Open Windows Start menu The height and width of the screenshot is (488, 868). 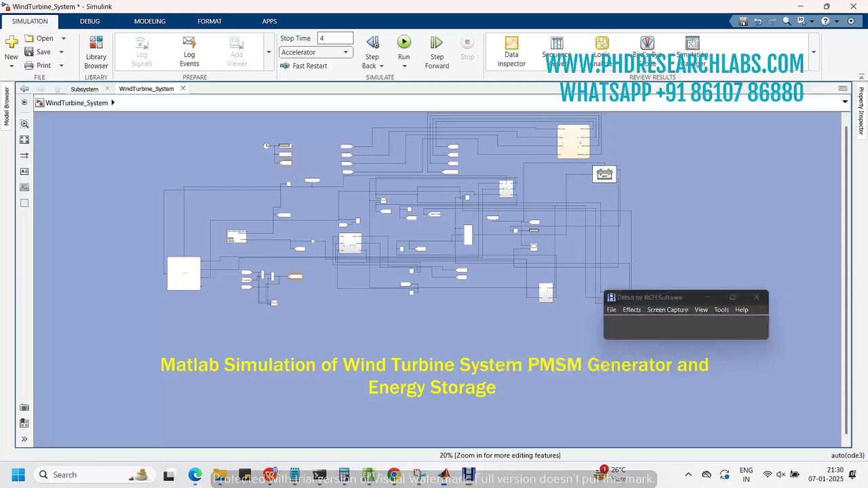[x=18, y=474]
